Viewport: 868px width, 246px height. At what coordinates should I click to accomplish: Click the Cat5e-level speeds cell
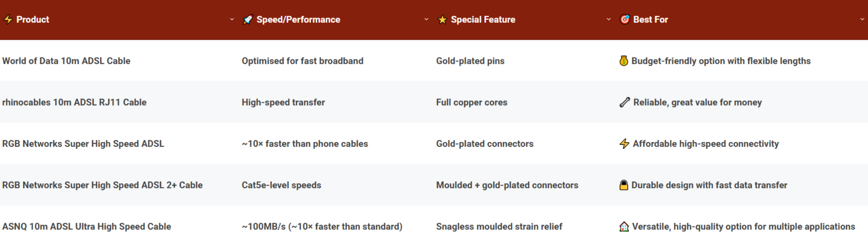tap(281, 185)
